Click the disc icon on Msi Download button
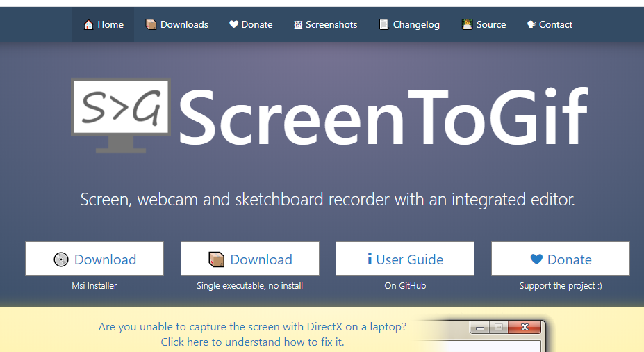This screenshot has height=352, width=644. pos(61,259)
